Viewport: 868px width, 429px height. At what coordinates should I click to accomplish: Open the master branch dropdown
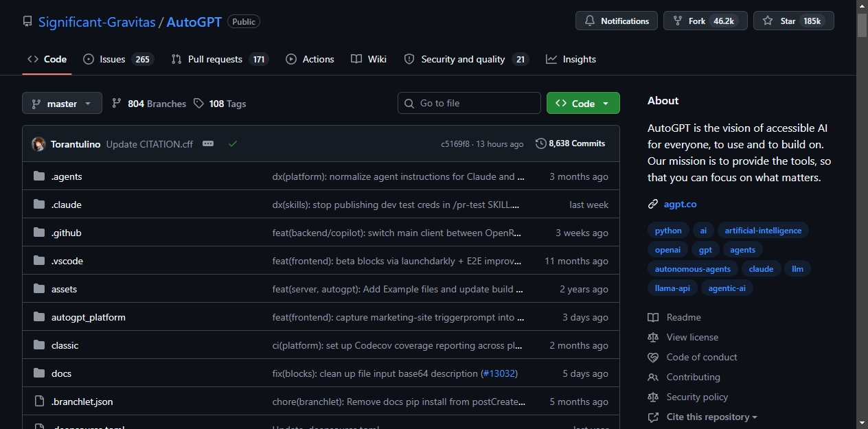click(62, 103)
